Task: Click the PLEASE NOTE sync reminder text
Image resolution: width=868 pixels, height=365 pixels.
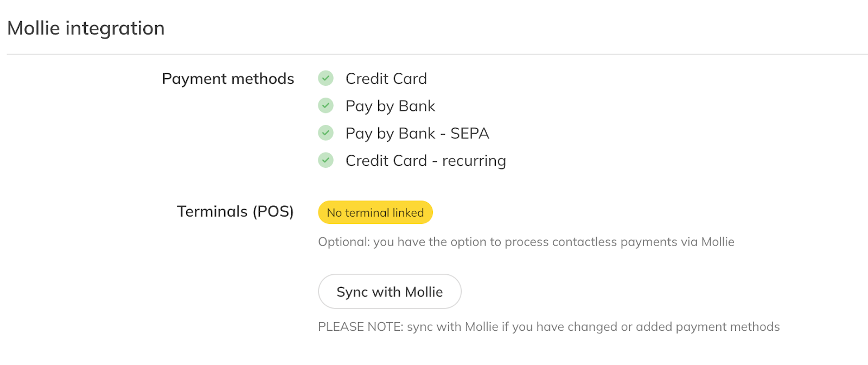Action: [x=548, y=326]
